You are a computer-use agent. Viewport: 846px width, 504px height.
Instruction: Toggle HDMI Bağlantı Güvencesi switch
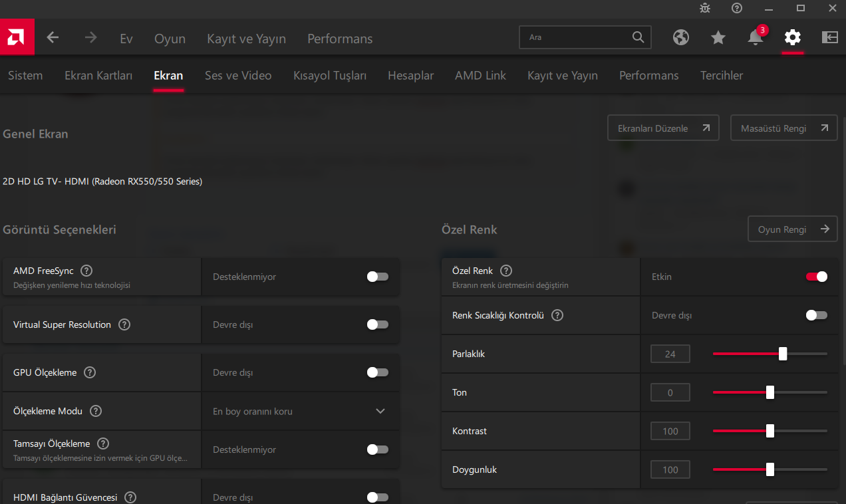pos(378,497)
